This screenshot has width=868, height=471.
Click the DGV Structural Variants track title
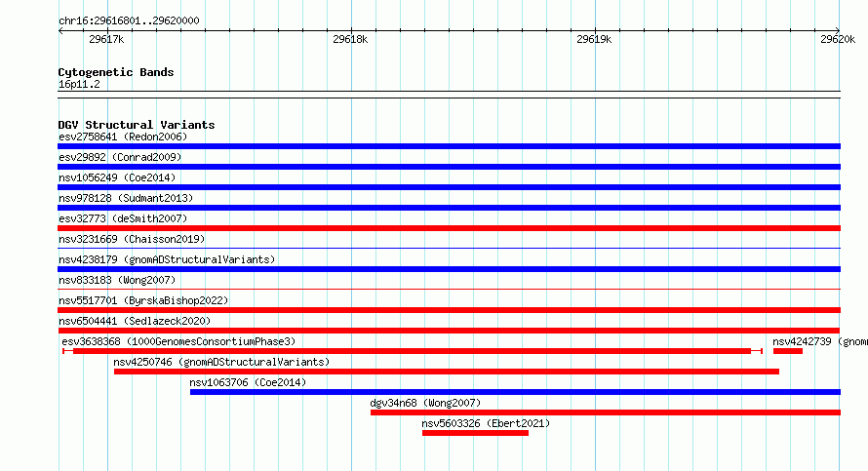point(137,125)
